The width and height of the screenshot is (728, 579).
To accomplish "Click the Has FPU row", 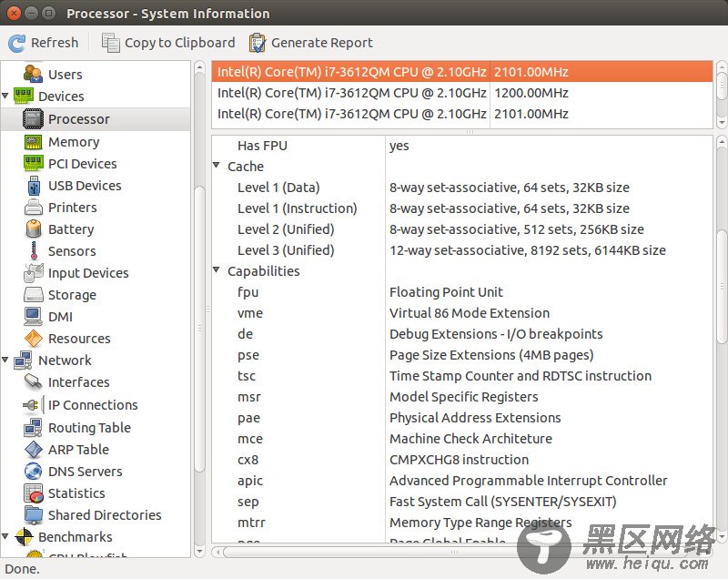I will (x=462, y=146).
